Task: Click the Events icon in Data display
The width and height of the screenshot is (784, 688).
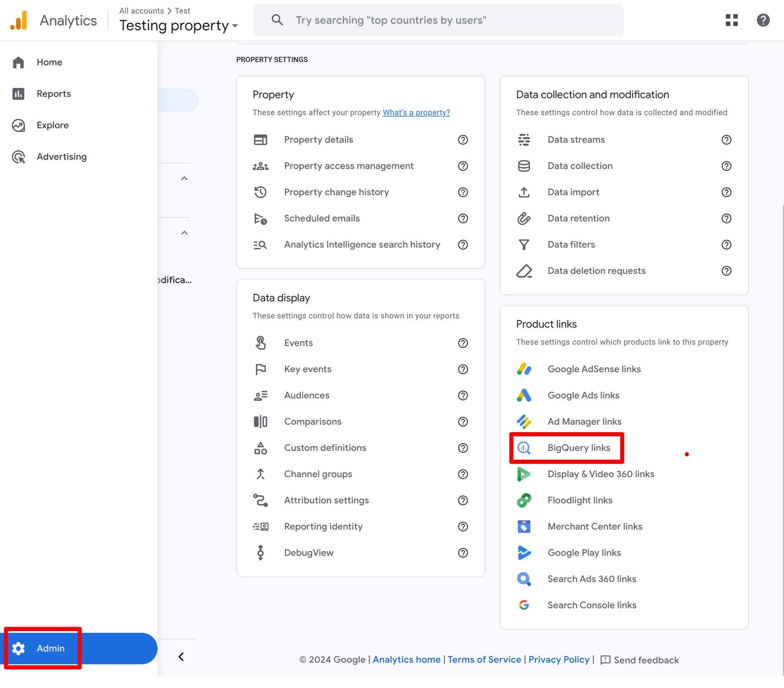Action: [x=260, y=343]
